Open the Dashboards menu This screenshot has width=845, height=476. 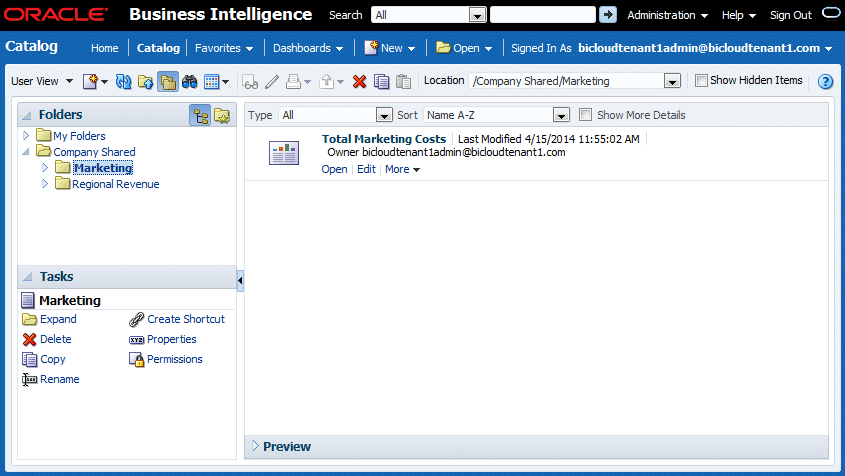pos(308,48)
